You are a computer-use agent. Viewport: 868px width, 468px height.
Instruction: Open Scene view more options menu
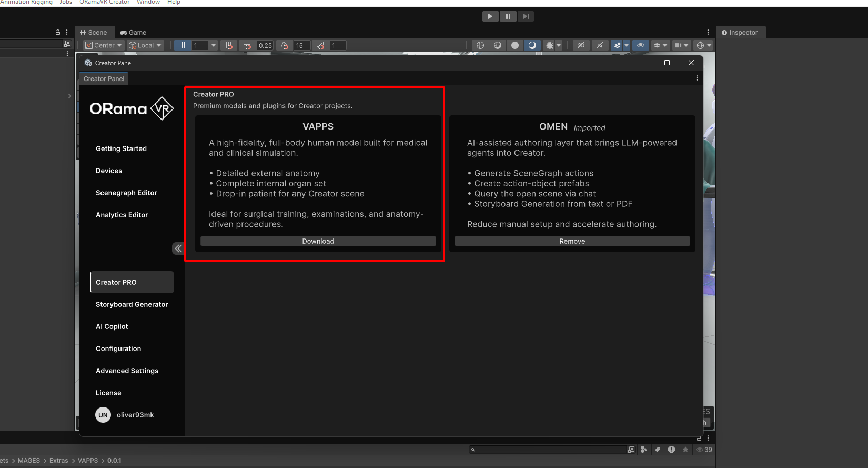[x=708, y=33]
